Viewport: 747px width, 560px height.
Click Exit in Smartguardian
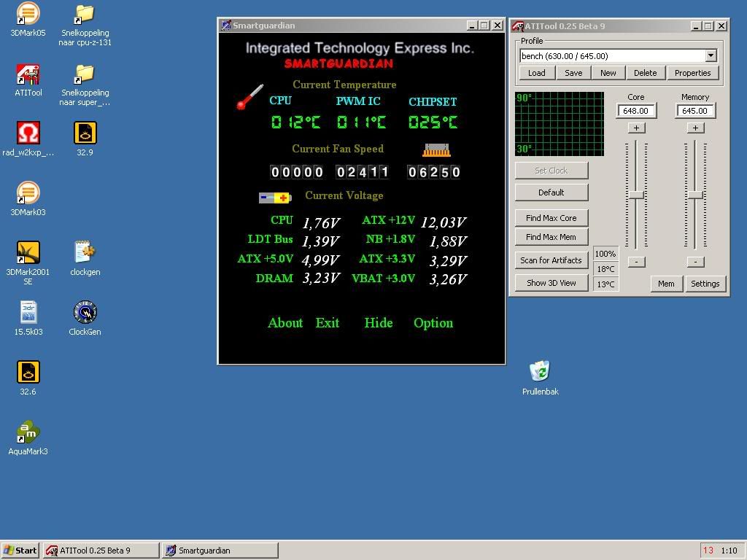pos(328,323)
